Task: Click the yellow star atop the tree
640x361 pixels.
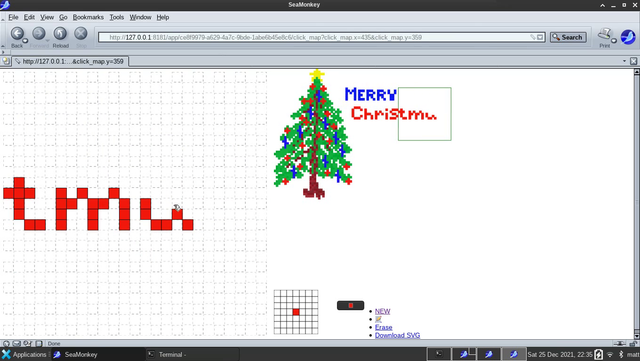Action: point(317,75)
